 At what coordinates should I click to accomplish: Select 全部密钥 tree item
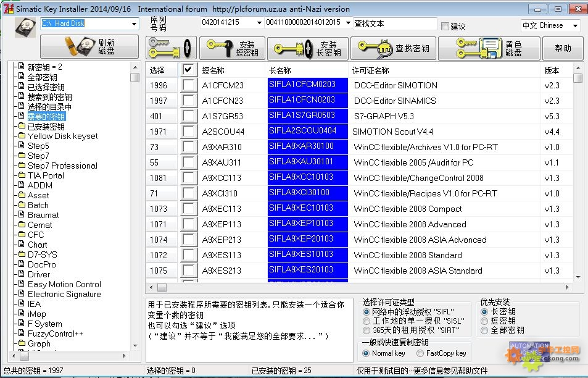(x=43, y=77)
